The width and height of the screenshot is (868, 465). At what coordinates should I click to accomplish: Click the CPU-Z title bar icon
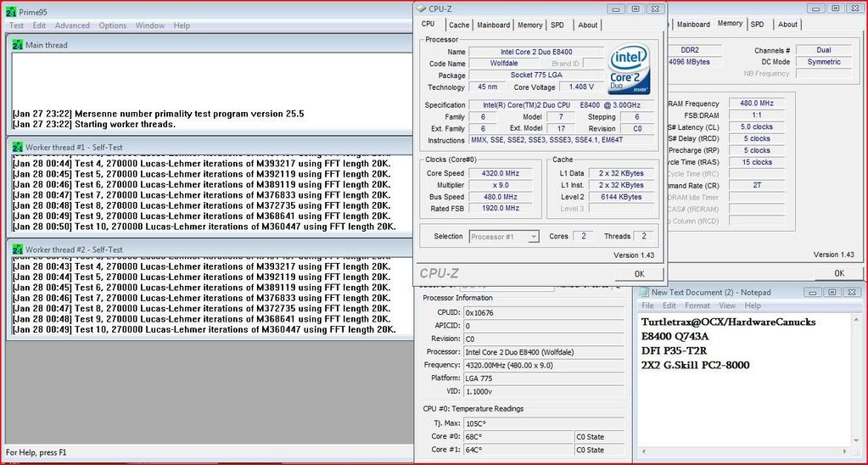[x=421, y=8]
